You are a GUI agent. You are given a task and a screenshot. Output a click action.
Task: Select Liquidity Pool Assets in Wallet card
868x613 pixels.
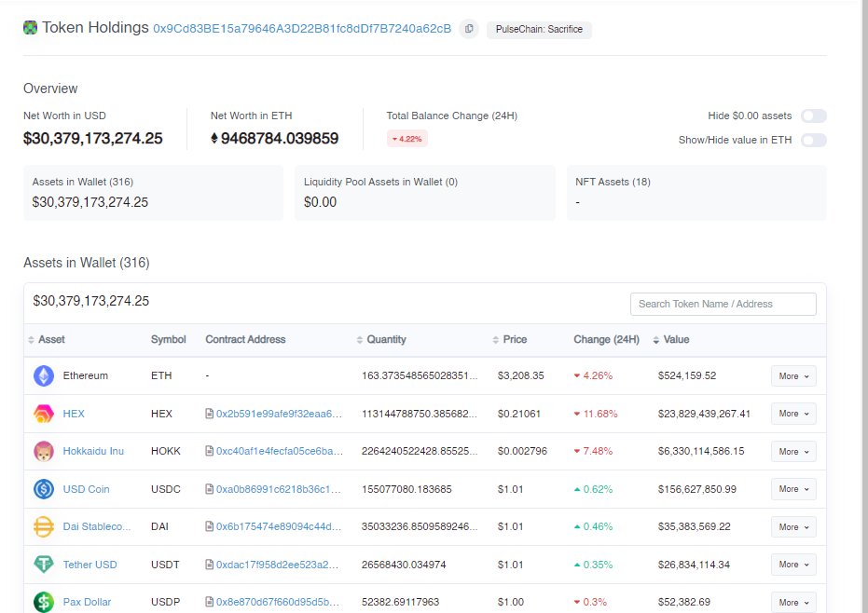(x=424, y=193)
